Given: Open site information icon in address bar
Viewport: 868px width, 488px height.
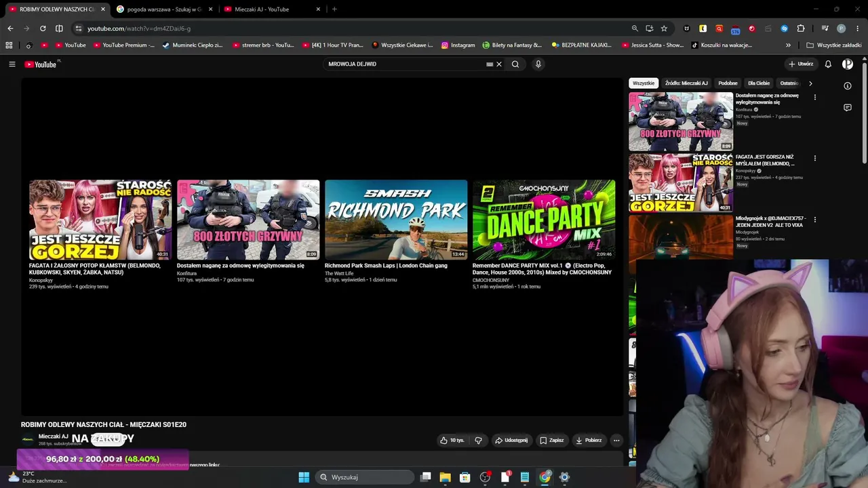Looking at the screenshot, I should click(79, 28).
